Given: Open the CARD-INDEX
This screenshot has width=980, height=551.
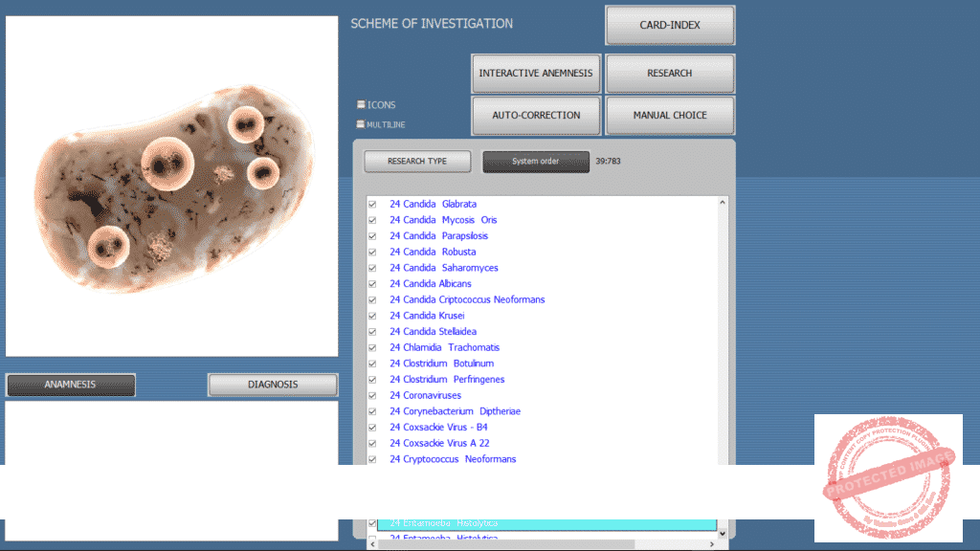Looking at the screenshot, I should coord(670,26).
